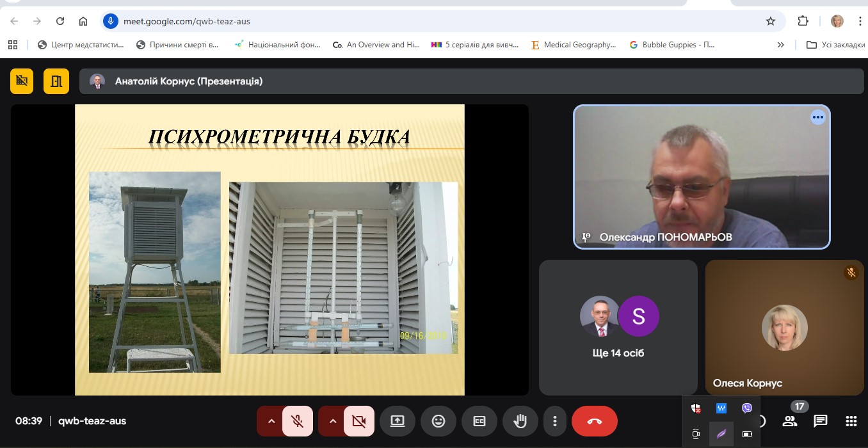Open more options three-dot menu

555,421
